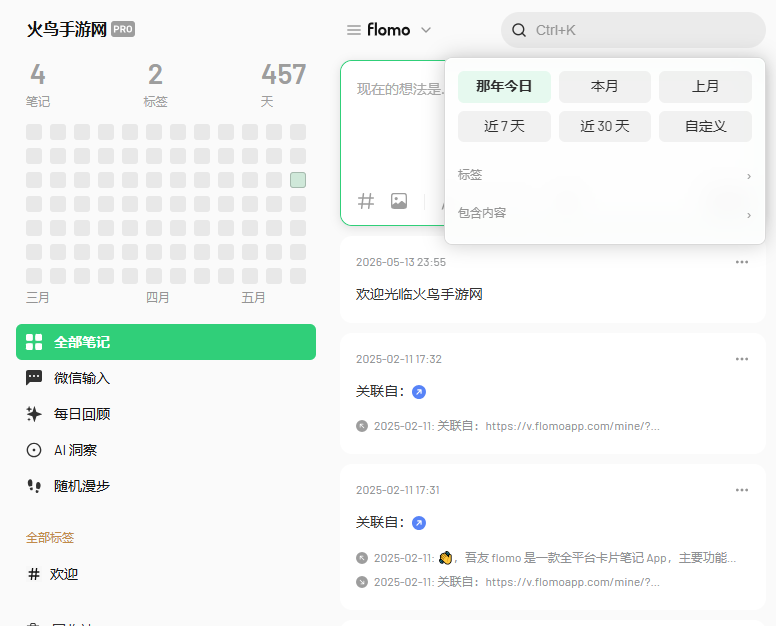This screenshot has height=626, width=776.
Task: Click the 火鸟手游网 account name
Action: [x=66, y=30]
